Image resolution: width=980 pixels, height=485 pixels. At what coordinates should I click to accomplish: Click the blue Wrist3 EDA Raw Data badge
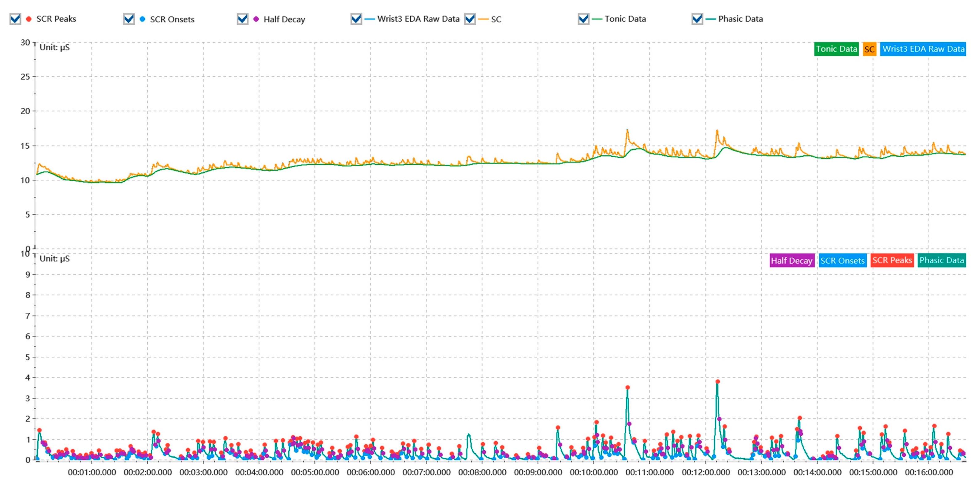tap(923, 49)
